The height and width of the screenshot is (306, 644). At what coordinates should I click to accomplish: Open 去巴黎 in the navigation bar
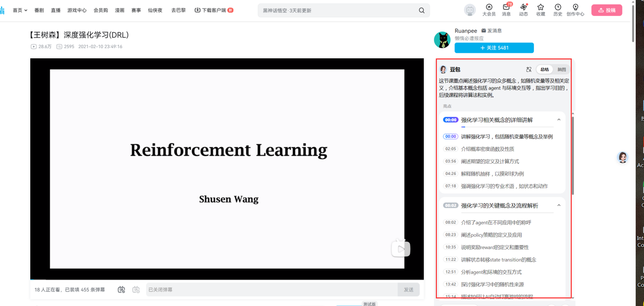coord(178,10)
